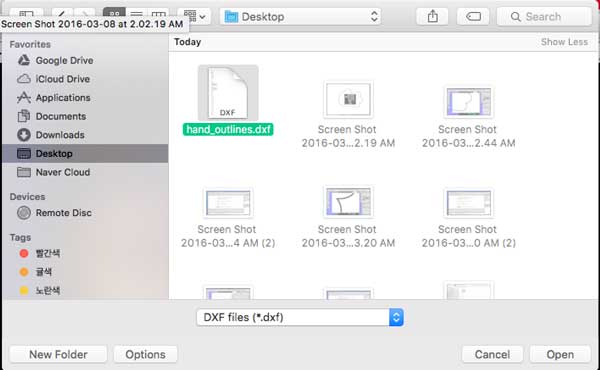Filter by the red tag
600x370 pixels.
coord(40,253)
